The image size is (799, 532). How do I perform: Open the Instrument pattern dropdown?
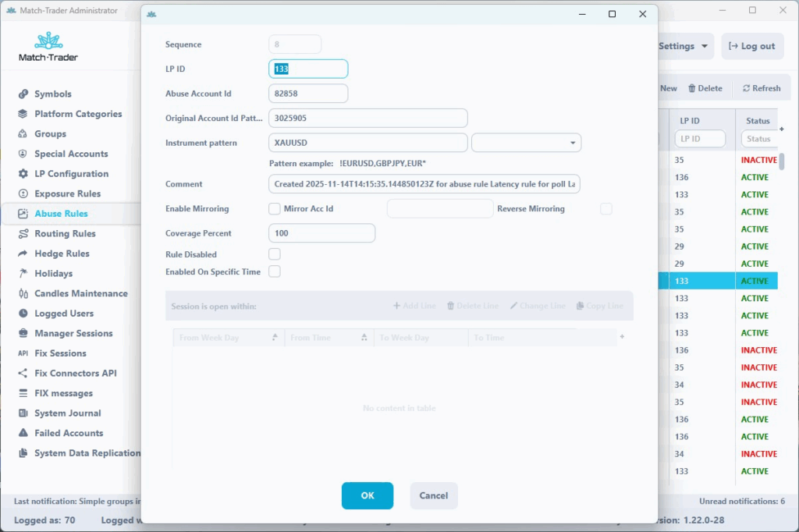(x=527, y=143)
